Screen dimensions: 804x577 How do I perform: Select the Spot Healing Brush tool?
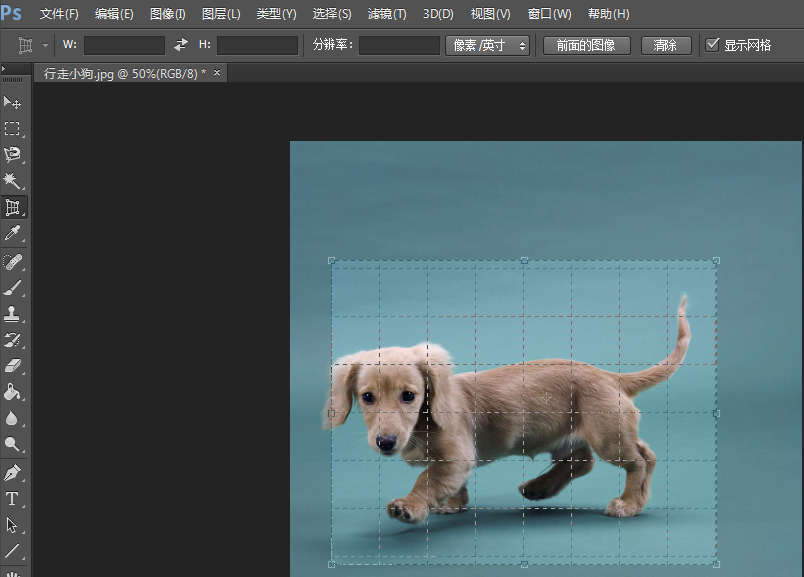[x=13, y=262]
